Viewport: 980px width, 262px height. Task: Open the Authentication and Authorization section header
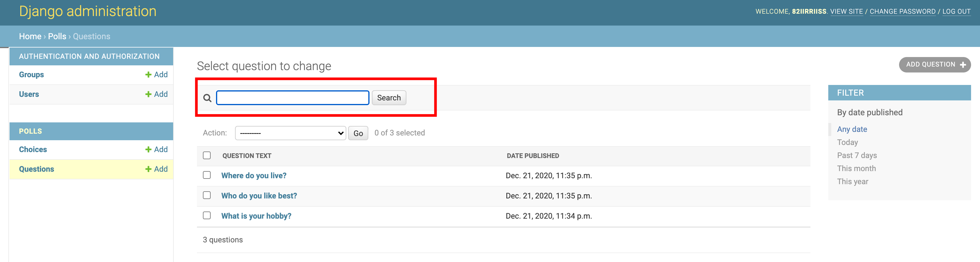pos(90,56)
